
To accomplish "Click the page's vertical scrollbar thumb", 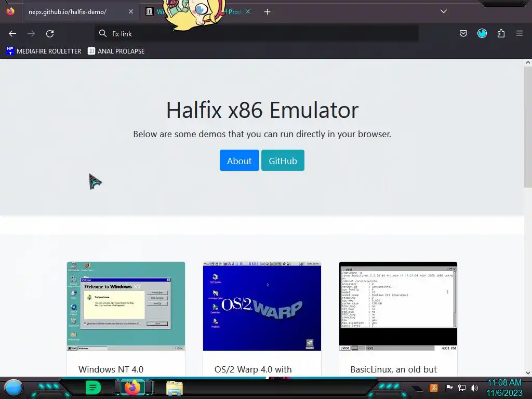I will pos(528,127).
